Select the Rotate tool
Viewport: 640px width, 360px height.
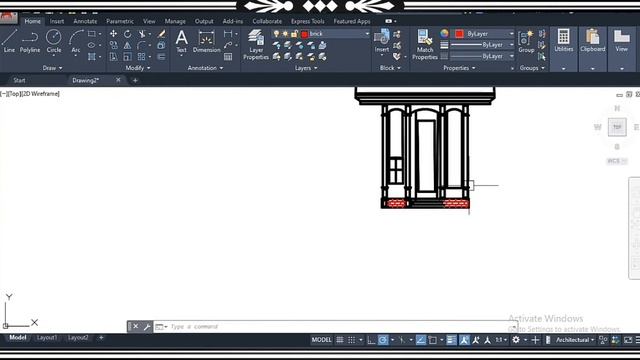[128, 34]
